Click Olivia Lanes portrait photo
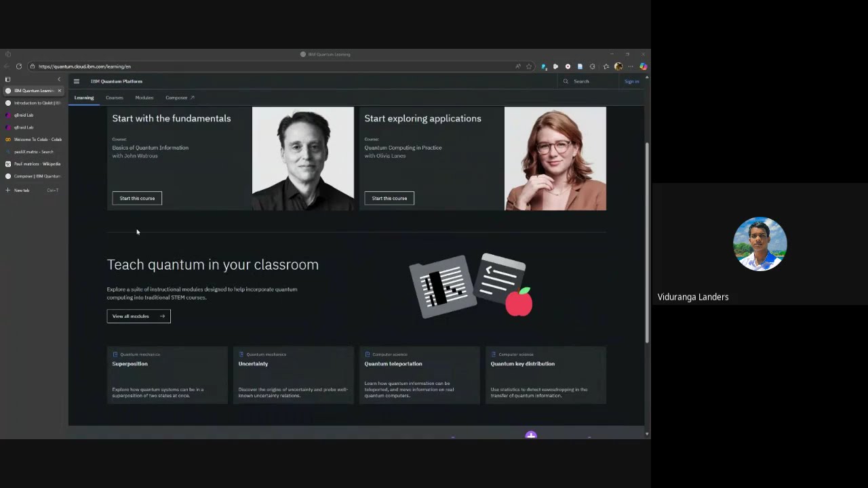This screenshot has width=868, height=488. [555, 159]
